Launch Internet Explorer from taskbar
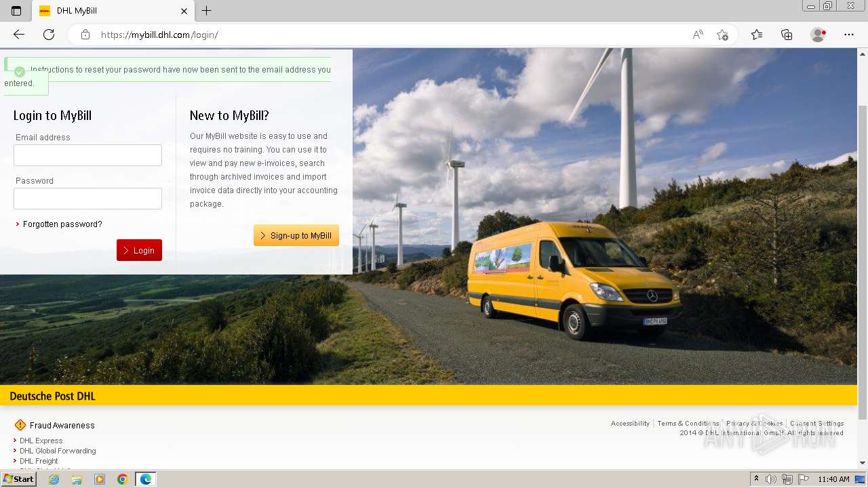Screen dimensions: 868x488 pos(54,479)
